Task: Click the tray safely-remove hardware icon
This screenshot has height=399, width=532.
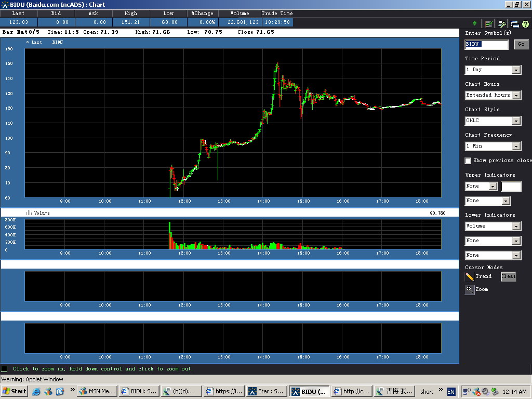Action: 495,392
